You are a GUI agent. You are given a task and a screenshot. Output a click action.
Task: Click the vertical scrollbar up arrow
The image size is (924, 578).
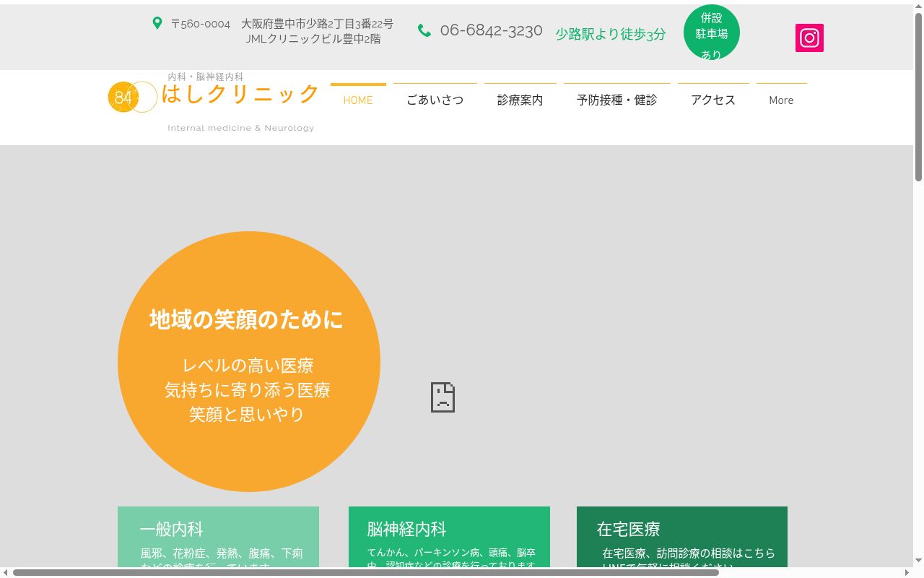click(918, 7)
